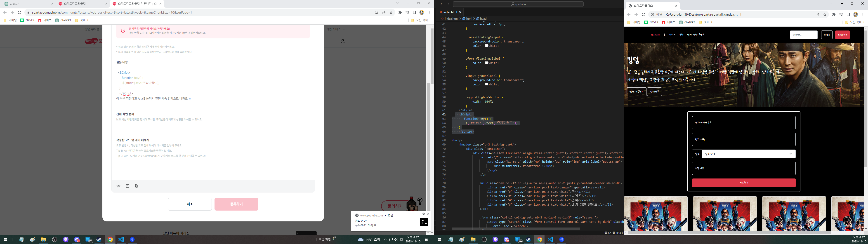
Task: Attach an image in the question form
Action: [x=127, y=186]
